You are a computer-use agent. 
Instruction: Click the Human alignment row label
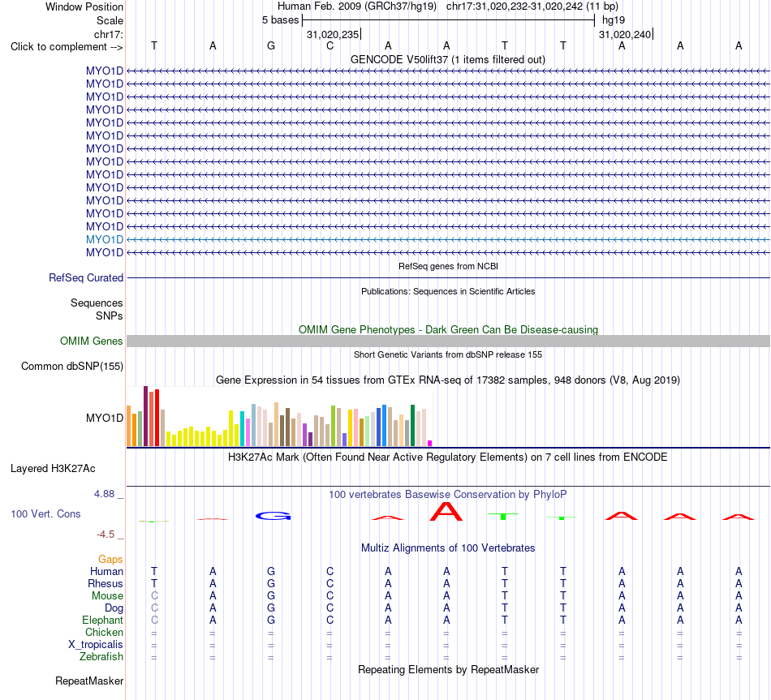[106, 571]
